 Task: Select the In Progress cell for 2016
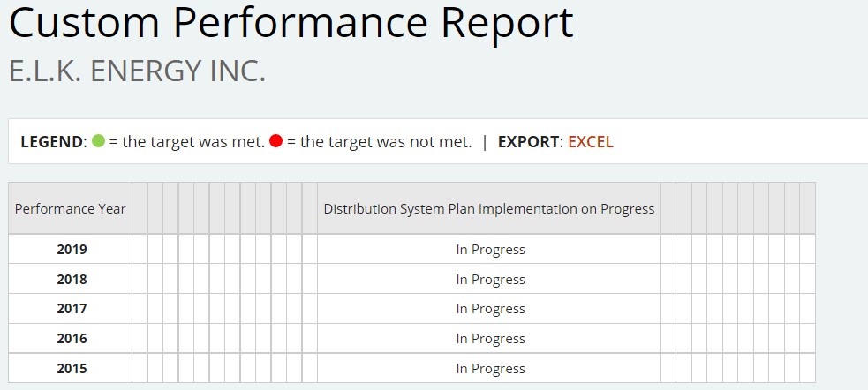(x=490, y=339)
